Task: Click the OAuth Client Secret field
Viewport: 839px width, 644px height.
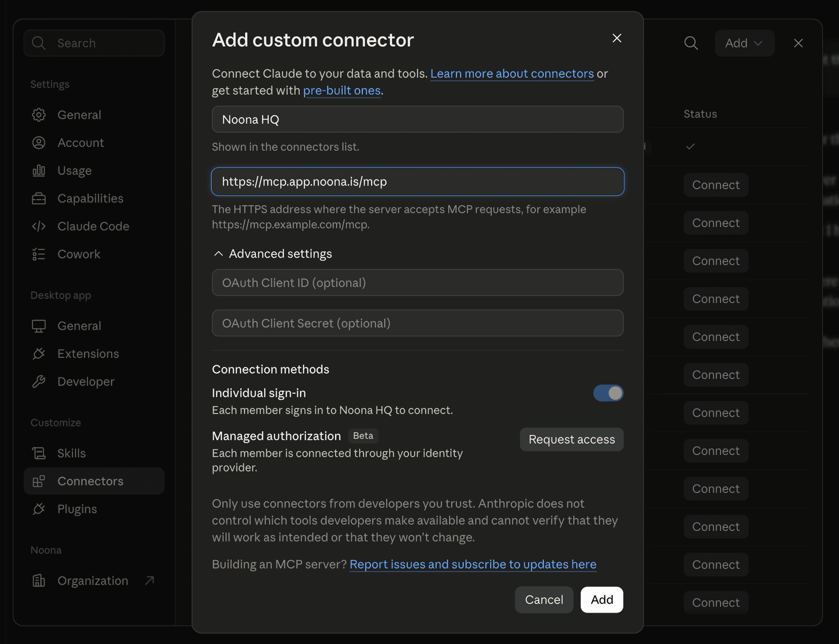Action: tap(417, 323)
